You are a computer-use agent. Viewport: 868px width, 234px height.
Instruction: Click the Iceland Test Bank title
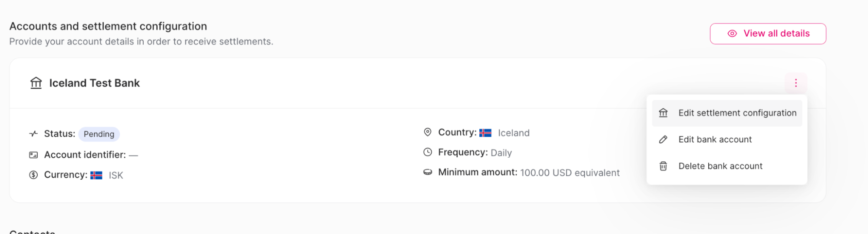94,83
